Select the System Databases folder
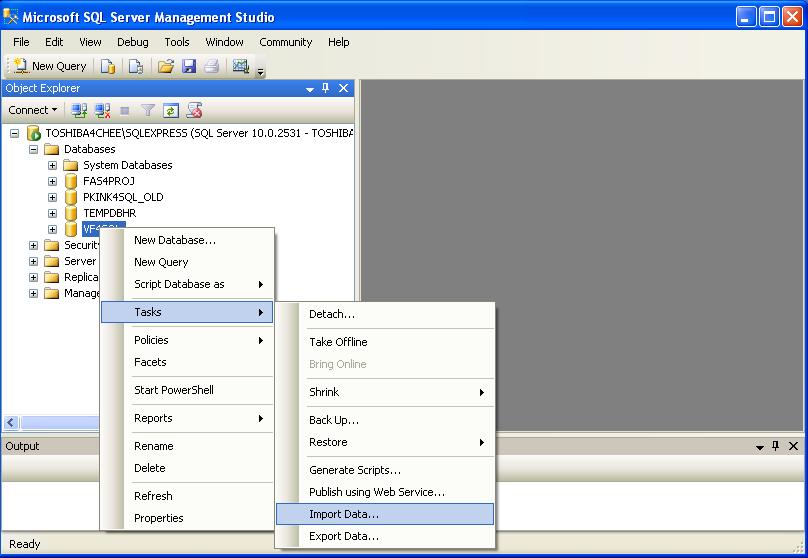The height and width of the screenshot is (558, 808). [x=128, y=165]
